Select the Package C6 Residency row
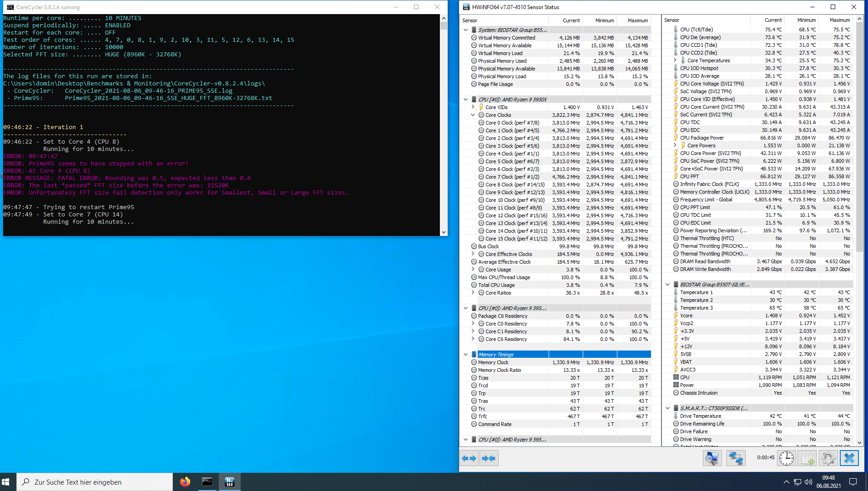The width and height of the screenshot is (868, 491). tap(556, 316)
